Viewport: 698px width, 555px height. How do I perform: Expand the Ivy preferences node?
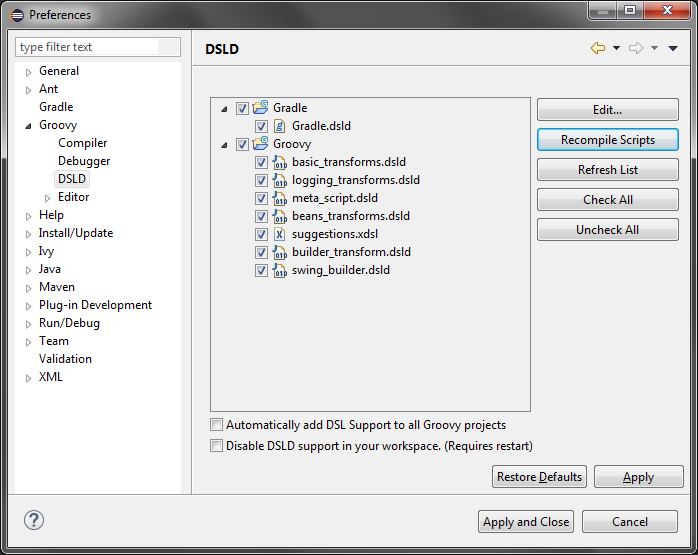coord(28,252)
